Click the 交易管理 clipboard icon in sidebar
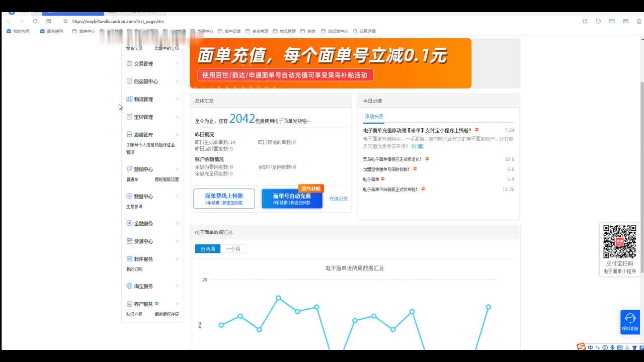Viewport: 644px width, 362px height. pos(129,64)
